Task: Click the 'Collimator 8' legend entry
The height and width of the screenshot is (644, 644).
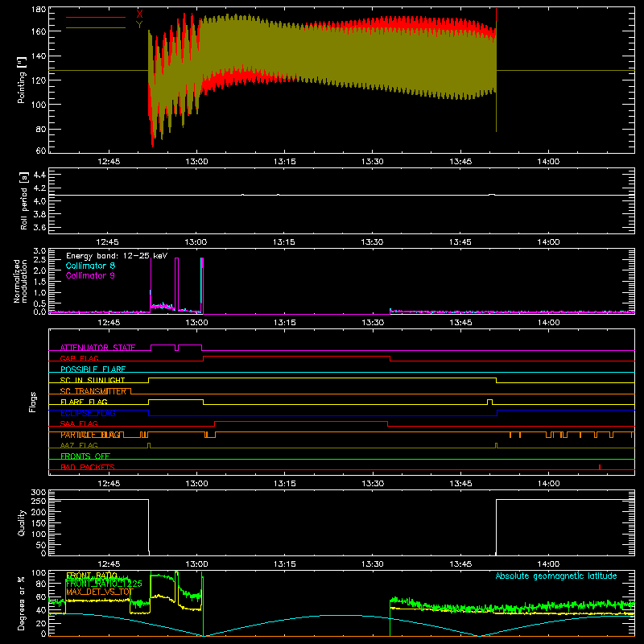Action: [90, 266]
